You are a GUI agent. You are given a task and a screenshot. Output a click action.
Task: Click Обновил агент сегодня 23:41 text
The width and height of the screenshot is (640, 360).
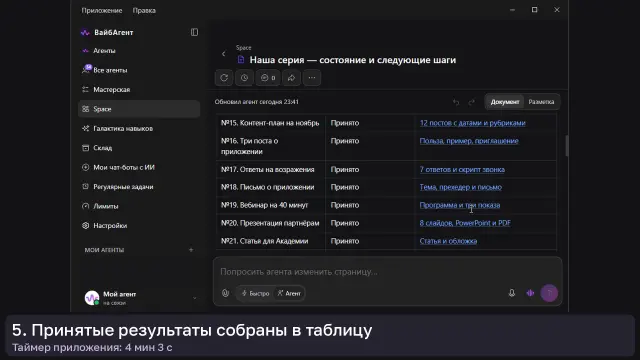[256, 102]
